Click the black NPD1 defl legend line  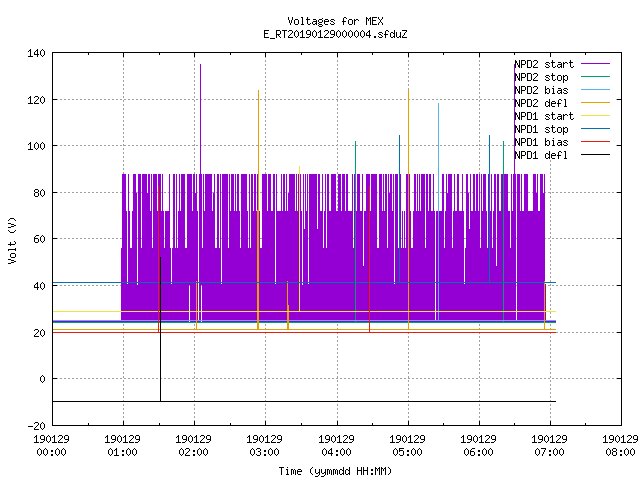pos(595,155)
